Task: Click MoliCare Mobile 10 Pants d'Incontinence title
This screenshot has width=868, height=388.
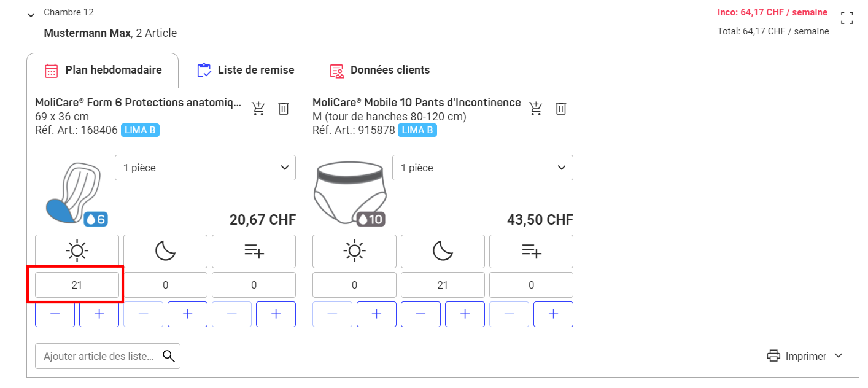Action: click(416, 103)
